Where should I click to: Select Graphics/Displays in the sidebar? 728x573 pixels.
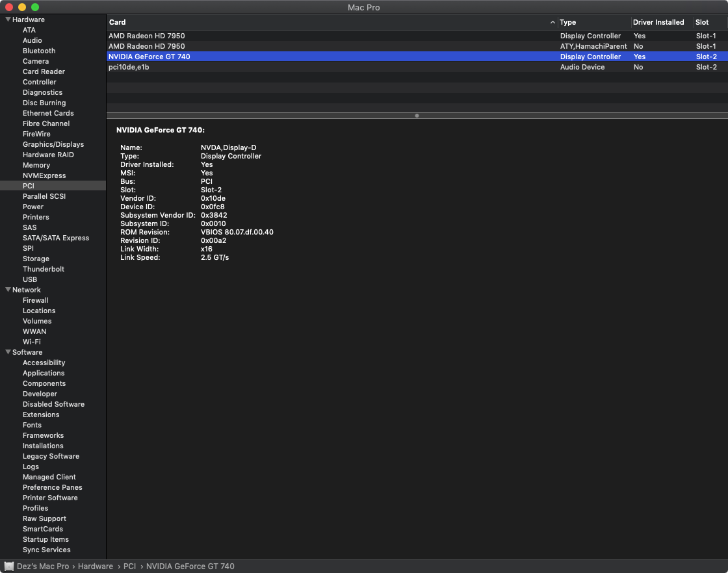53,144
